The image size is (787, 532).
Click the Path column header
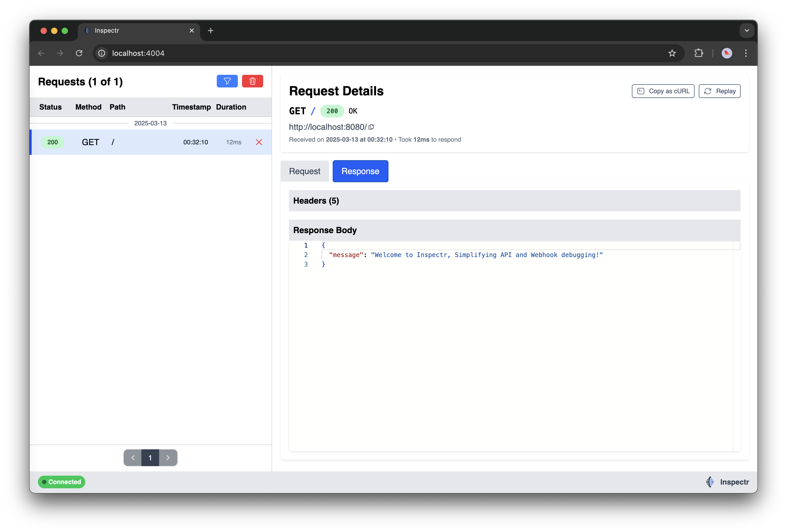(117, 107)
